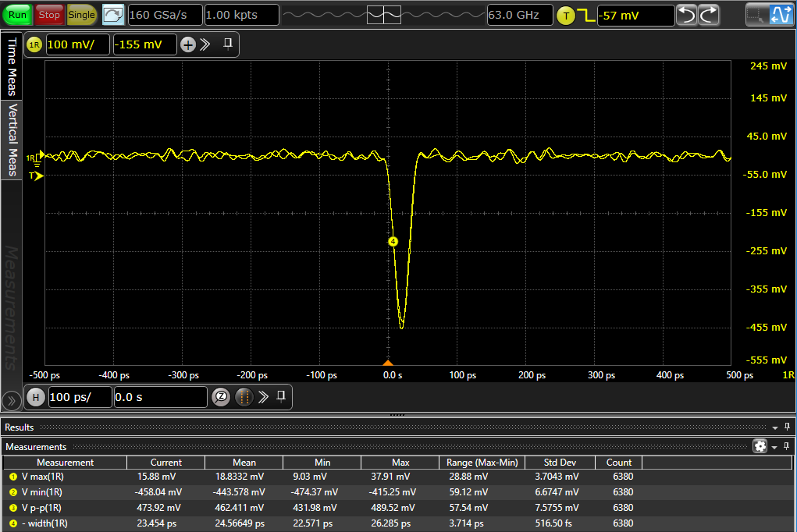Pin the horizontal settings toolbar
The width and height of the screenshot is (797, 532).
pyautogui.click(x=281, y=396)
